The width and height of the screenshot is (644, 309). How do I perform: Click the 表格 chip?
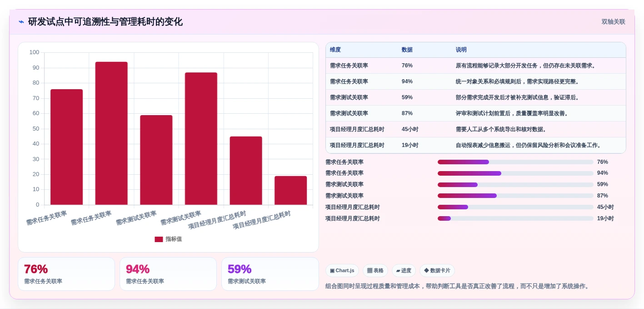375,271
